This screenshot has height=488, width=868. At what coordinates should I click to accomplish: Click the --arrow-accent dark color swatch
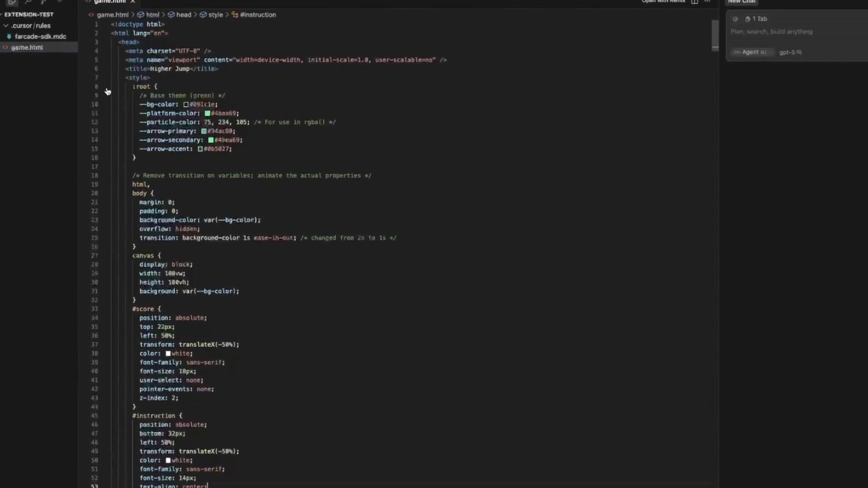pos(200,149)
